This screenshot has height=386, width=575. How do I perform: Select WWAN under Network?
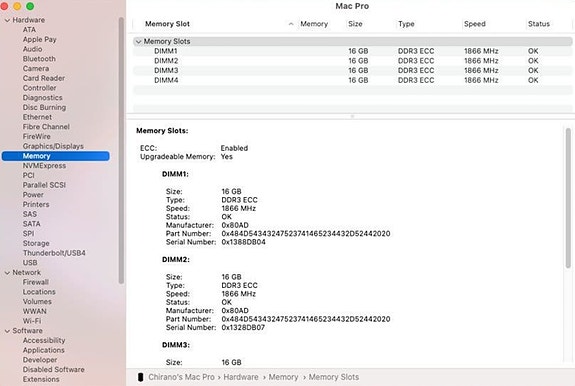pyautogui.click(x=34, y=311)
